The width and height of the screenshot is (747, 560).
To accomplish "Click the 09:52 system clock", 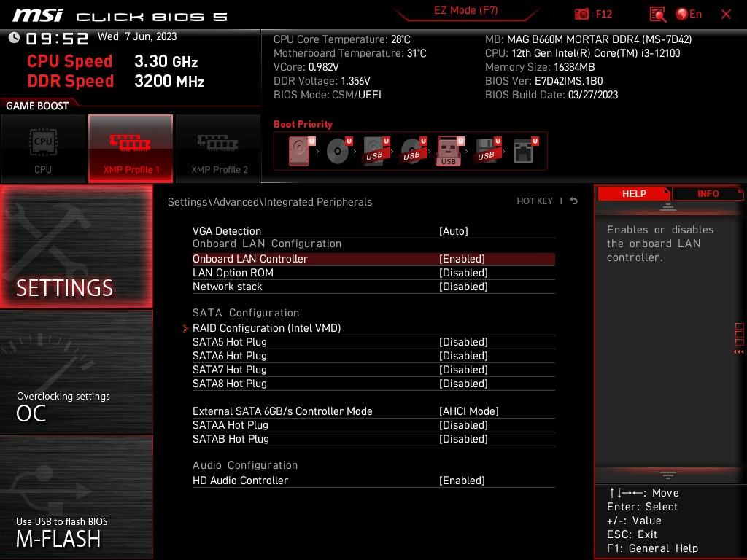I will pyautogui.click(x=57, y=38).
